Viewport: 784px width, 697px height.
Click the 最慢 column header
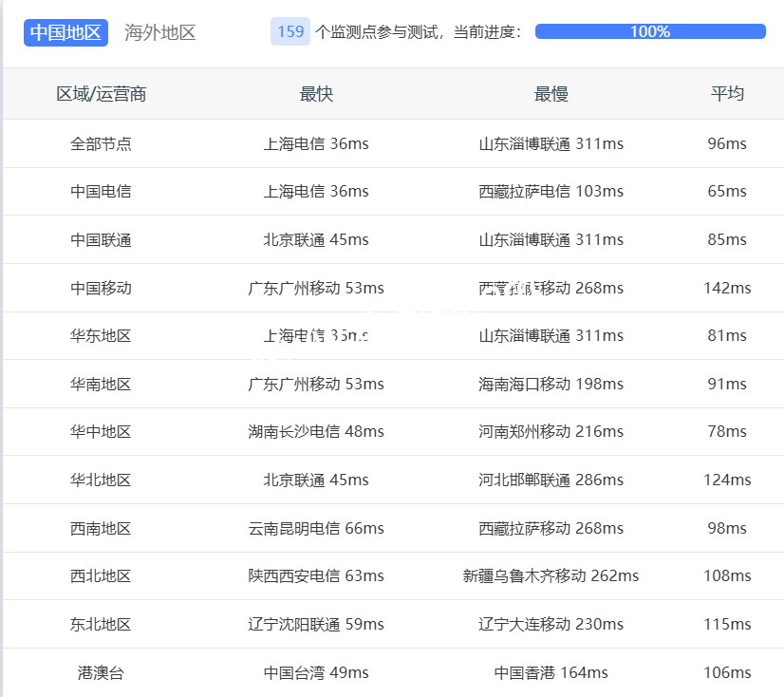point(551,93)
